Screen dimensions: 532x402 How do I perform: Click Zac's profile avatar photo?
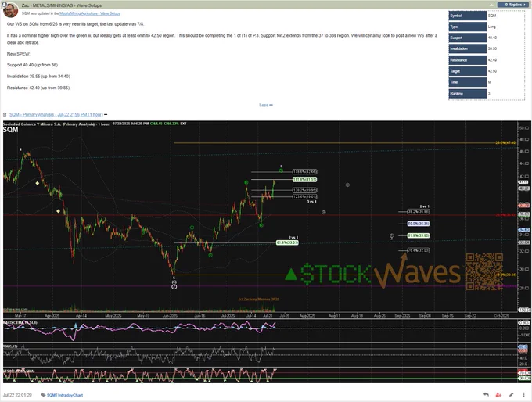(x=10, y=10)
